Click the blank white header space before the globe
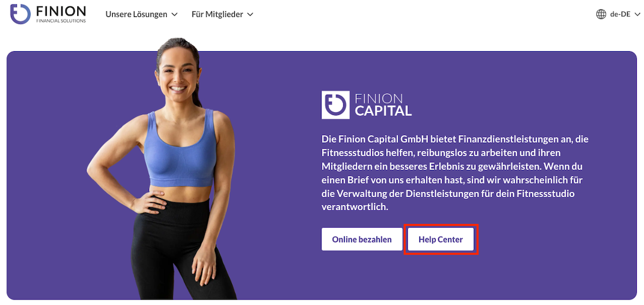644x305 pixels. 423,14
